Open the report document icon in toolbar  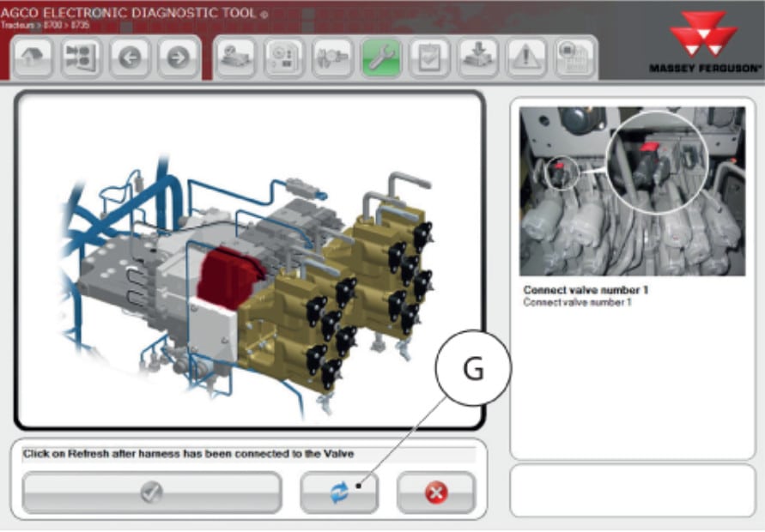pos(575,57)
